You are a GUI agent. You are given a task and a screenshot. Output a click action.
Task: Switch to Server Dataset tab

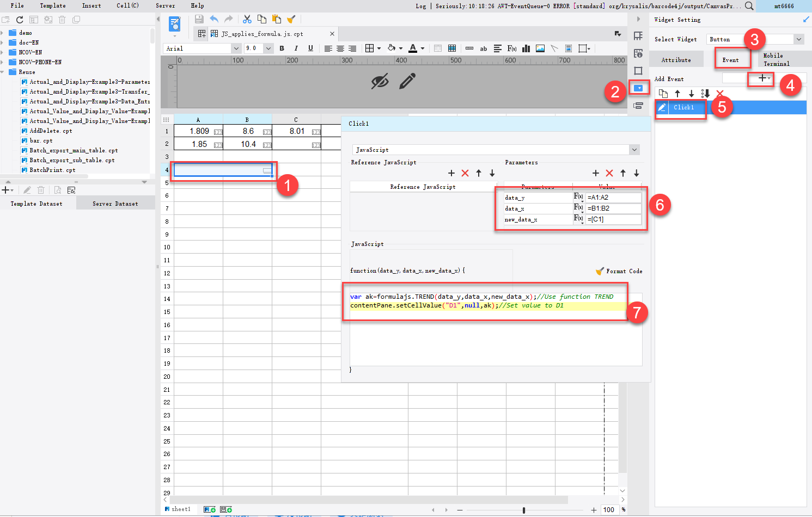point(115,204)
